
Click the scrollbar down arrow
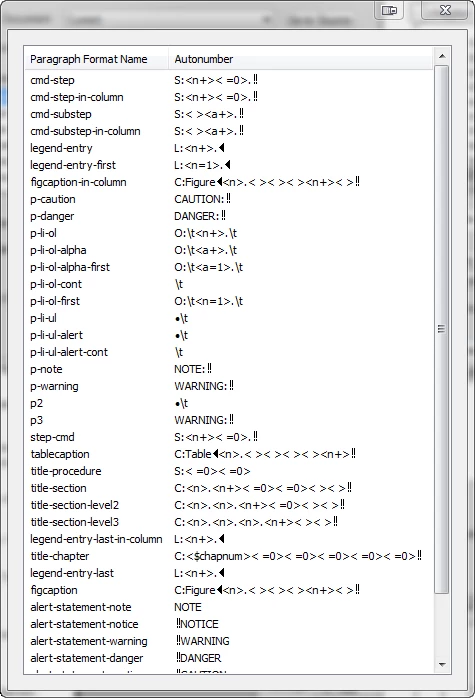442,665
